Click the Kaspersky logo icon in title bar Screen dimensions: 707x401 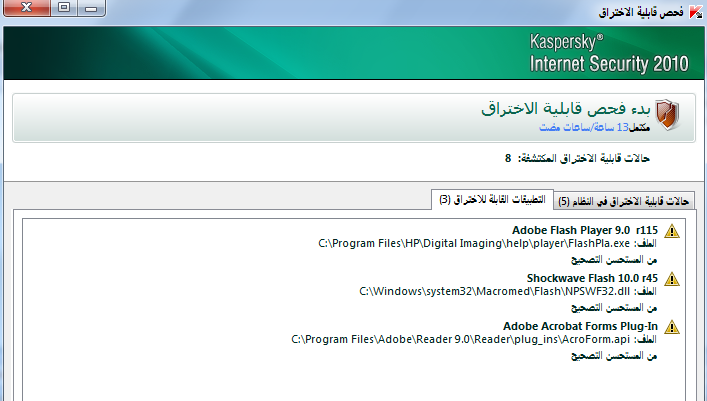pos(696,11)
